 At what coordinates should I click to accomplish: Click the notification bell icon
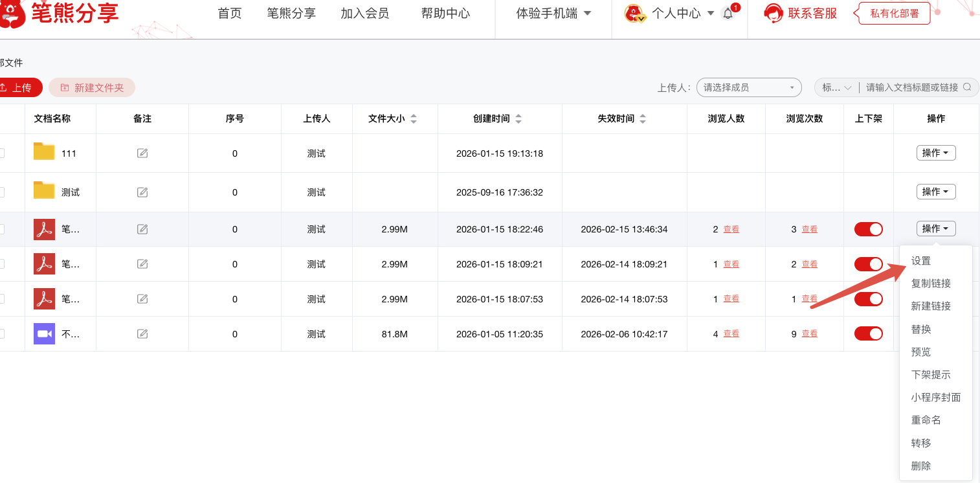728,14
